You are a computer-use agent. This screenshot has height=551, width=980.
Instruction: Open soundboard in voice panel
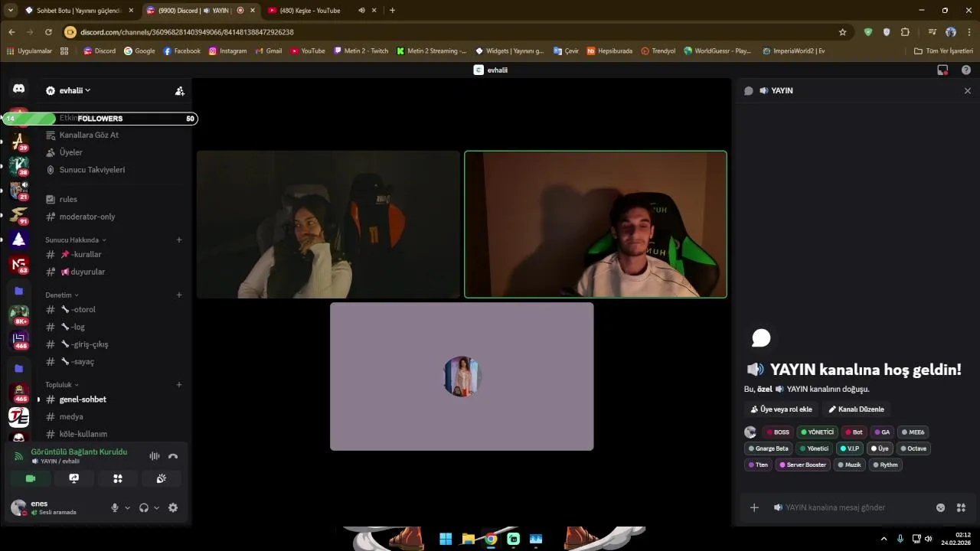click(x=162, y=478)
